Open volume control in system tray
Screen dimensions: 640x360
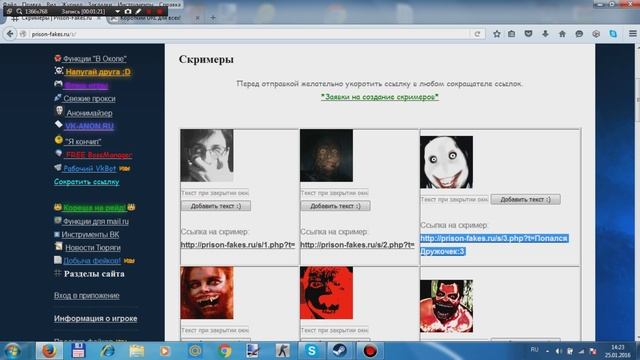point(559,351)
